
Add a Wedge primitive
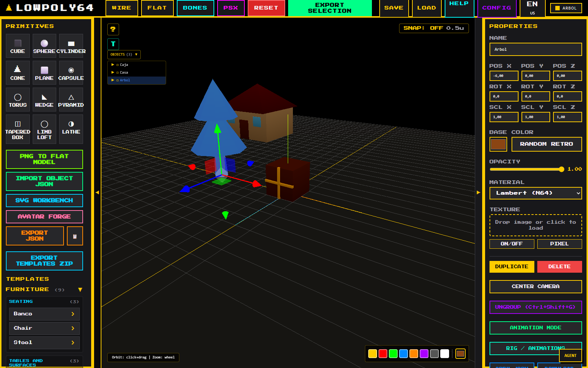click(44, 100)
